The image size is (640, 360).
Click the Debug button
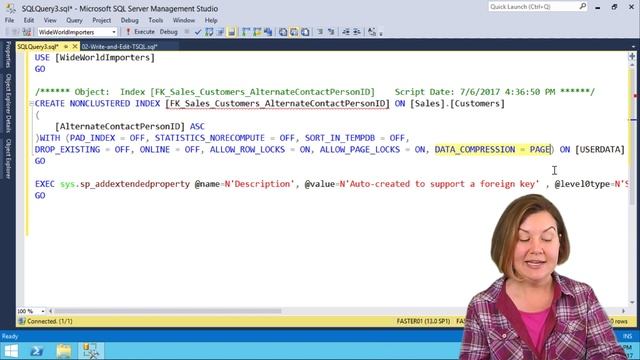[168, 32]
